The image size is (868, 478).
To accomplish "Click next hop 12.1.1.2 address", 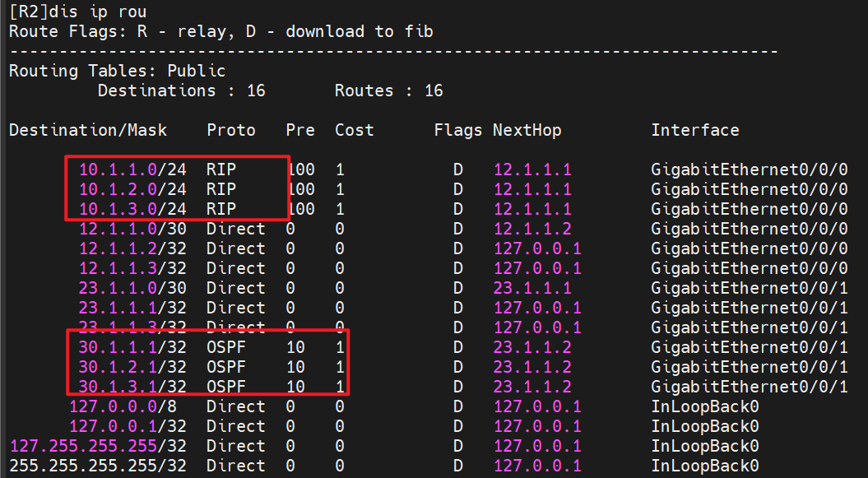I will [532, 229].
